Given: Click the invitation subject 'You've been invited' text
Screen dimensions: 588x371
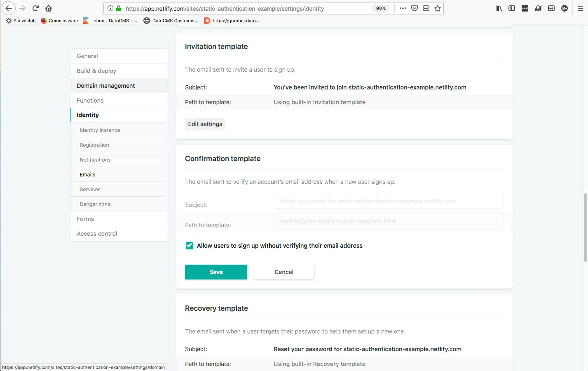Looking at the screenshot, I should pyautogui.click(x=370, y=87).
